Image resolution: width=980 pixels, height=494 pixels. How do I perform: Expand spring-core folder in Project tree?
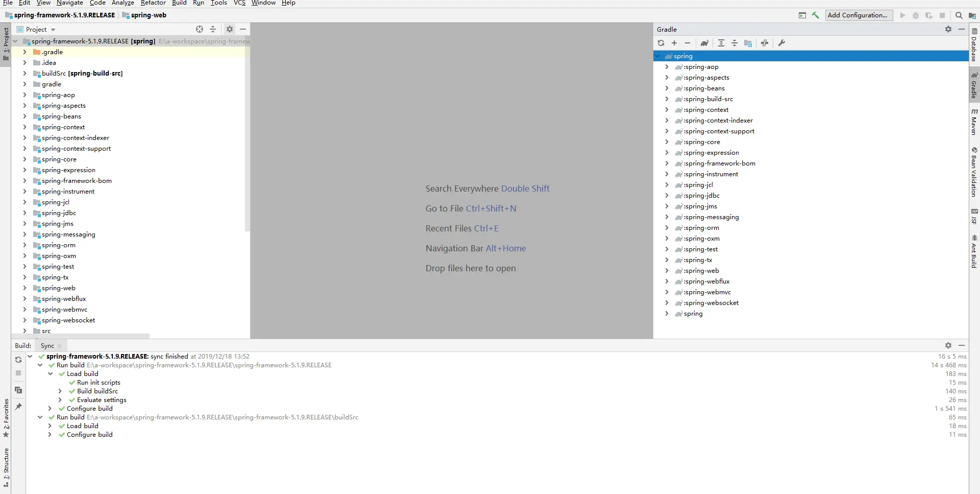tap(24, 159)
